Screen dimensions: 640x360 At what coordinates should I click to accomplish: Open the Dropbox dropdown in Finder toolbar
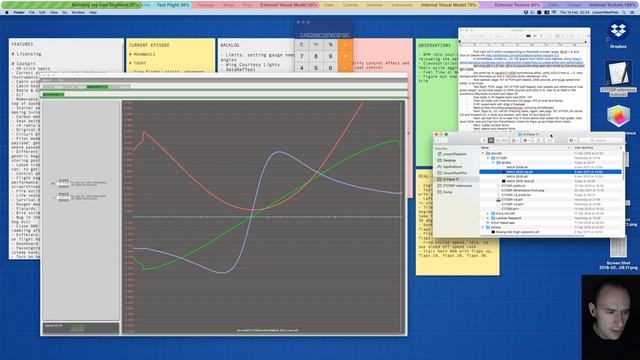[572, 140]
